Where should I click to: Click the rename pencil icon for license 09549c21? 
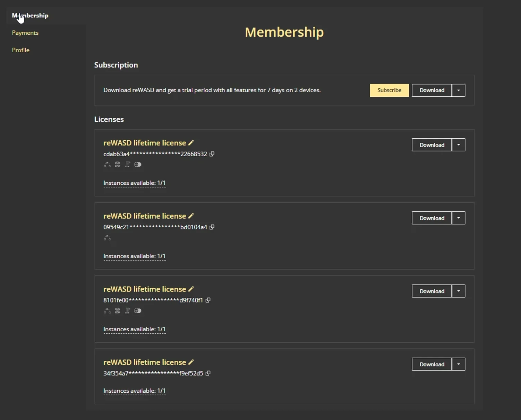coord(191,216)
